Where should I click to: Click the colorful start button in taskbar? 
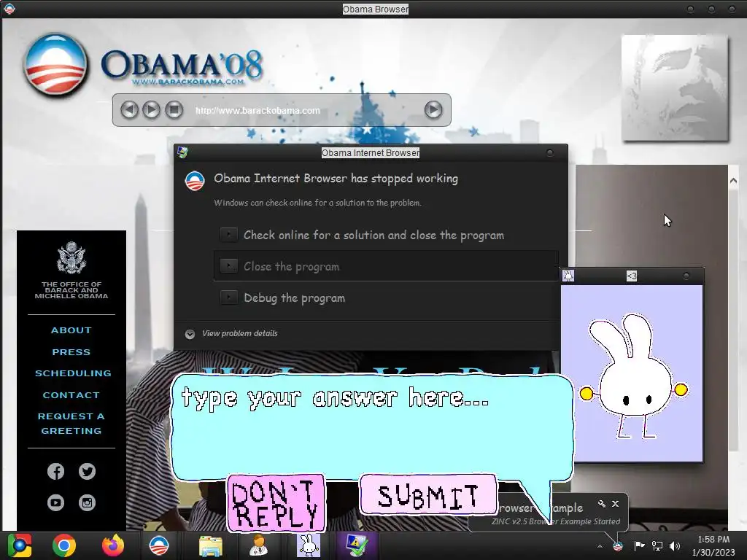coord(19,545)
